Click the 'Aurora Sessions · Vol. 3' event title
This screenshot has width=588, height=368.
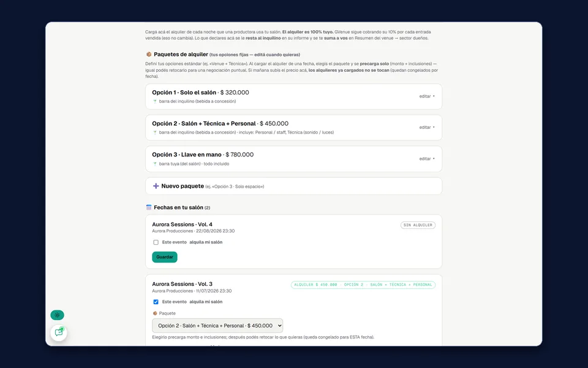pyautogui.click(x=183, y=284)
